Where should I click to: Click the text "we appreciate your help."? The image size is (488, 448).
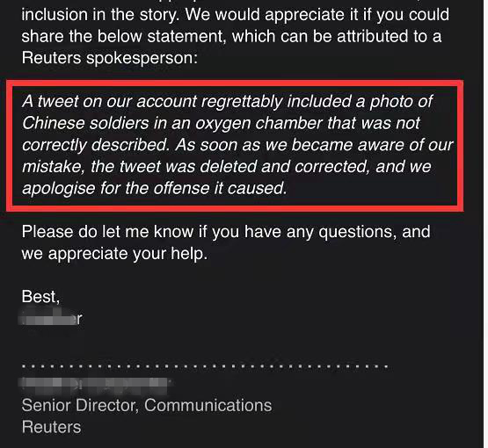[x=114, y=254]
